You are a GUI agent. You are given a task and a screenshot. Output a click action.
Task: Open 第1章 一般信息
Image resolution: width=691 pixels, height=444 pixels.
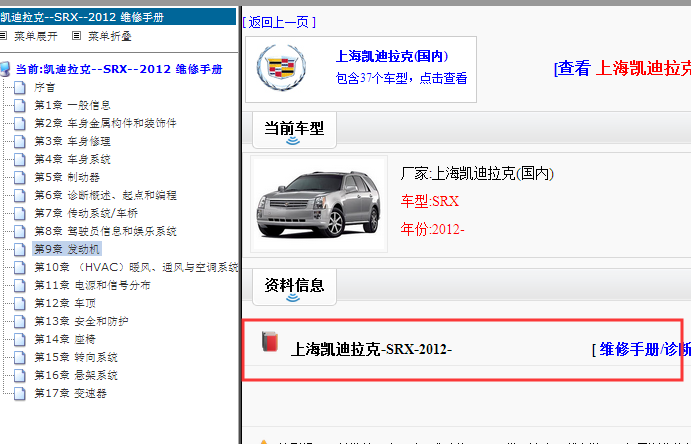(x=72, y=106)
